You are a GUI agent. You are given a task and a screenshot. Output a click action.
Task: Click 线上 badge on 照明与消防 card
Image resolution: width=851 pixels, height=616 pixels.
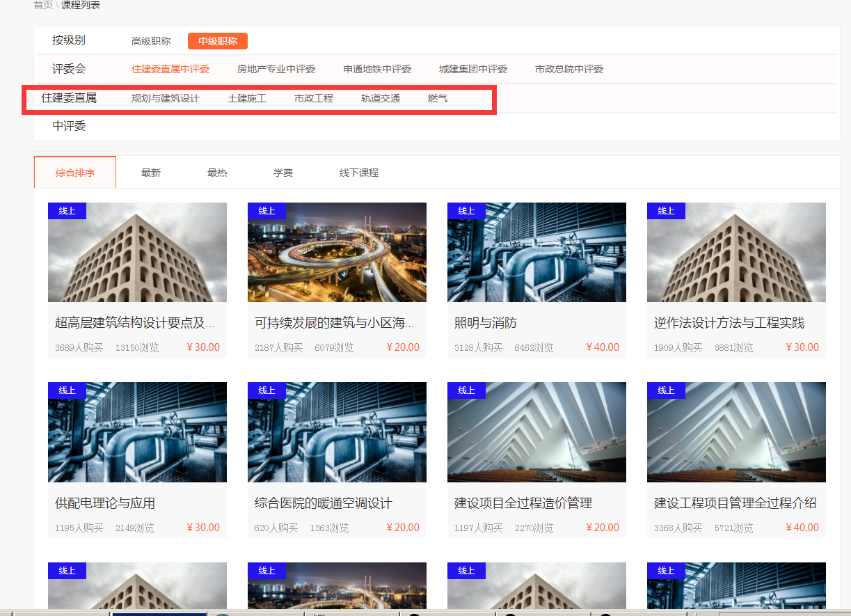pyautogui.click(x=466, y=211)
